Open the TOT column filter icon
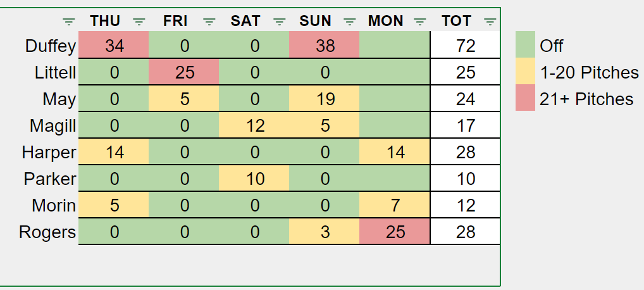644x290 pixels. [490, 22]
